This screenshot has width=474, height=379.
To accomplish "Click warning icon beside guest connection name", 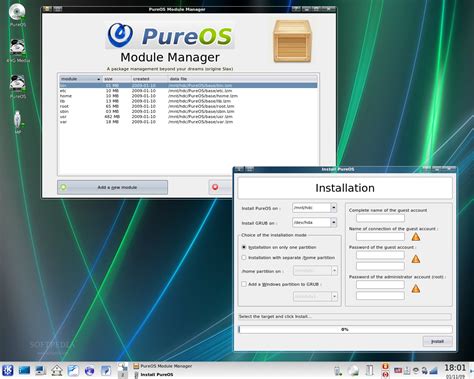I will [x=416, y=237].
